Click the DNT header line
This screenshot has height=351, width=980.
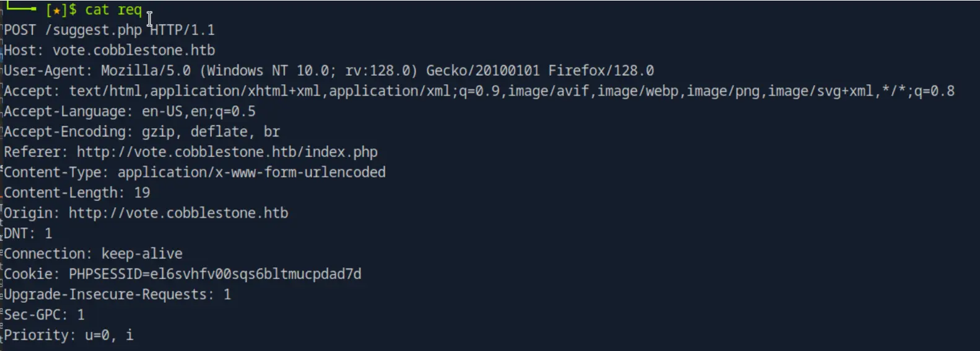(28, 234)
